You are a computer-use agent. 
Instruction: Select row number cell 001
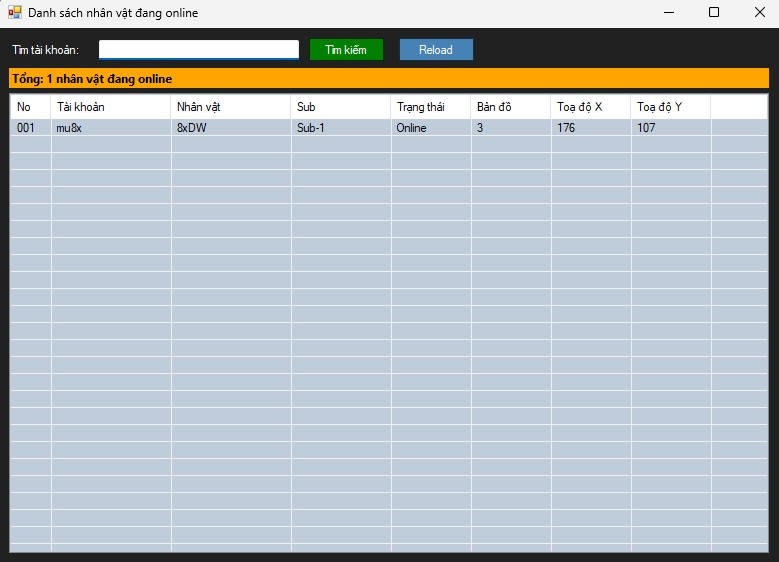30,128
